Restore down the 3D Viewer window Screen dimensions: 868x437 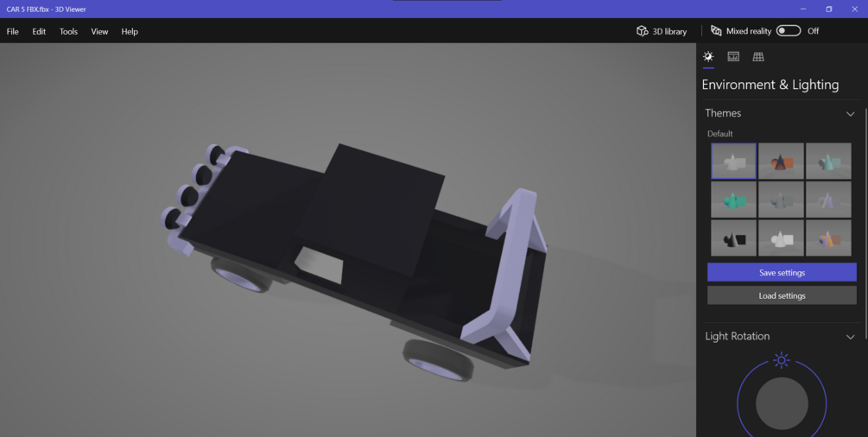[x=828, y=9]
